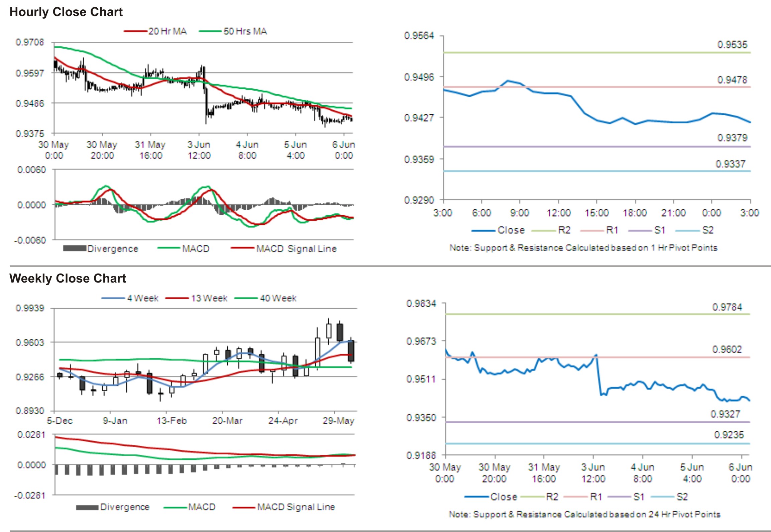771x532 pixels.
Task: Select Divergence legend under weekly MACD chart
Action: coord(113,507)
